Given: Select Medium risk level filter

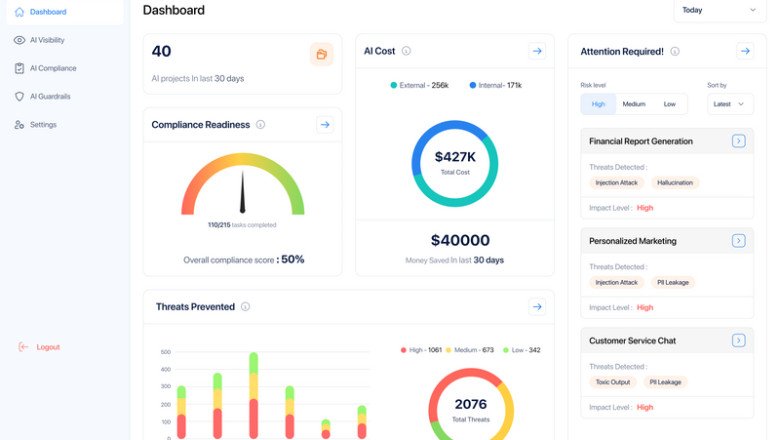Looking at the screenshot, I should (634, 104).
